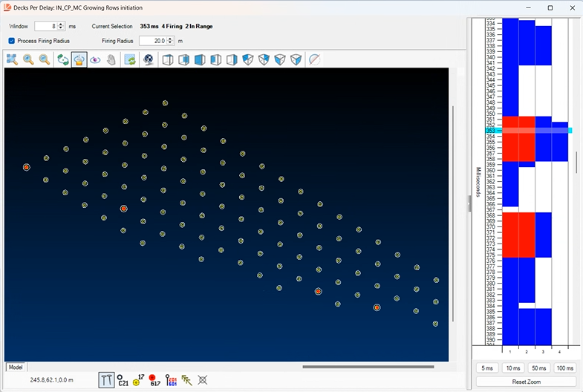Activate the orbit rotate view tool
583x392 pixels.
point(63,59)
